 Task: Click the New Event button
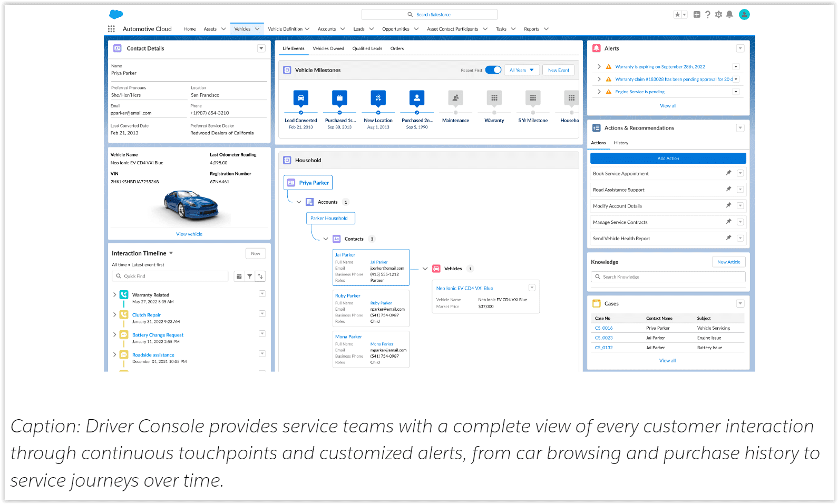(559, 70)
